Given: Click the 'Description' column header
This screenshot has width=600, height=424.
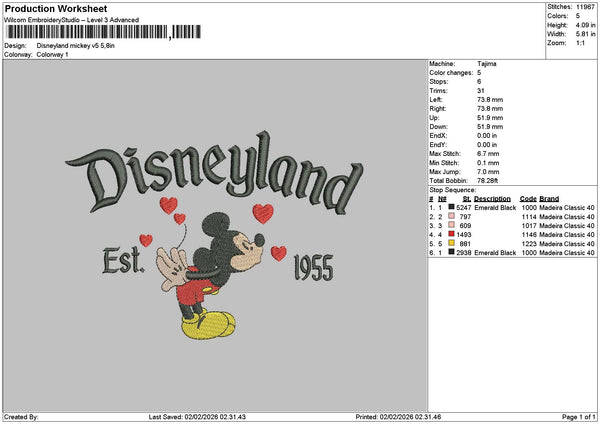Looking at the screenshot, I should [x=492, y=199].
